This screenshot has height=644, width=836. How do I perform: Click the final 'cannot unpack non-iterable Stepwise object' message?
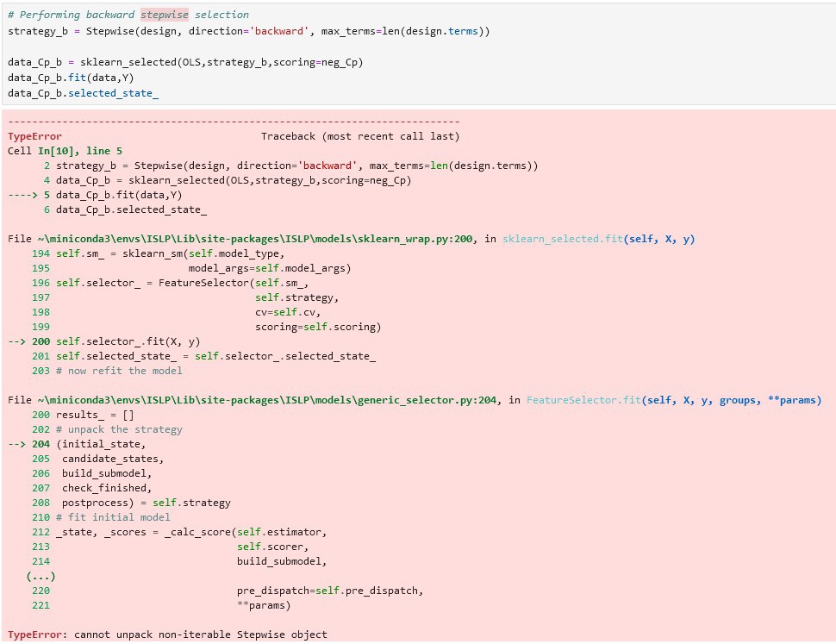200,635
